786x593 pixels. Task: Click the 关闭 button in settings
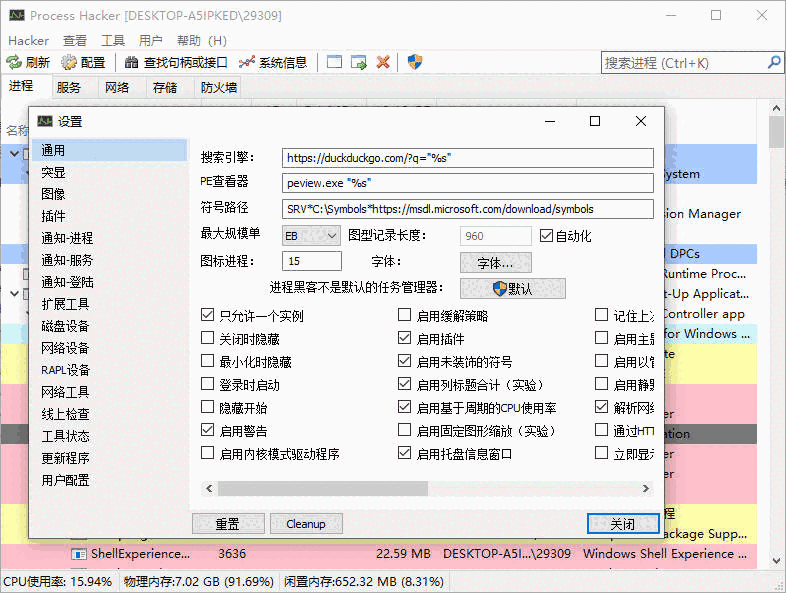pos(623,524)
